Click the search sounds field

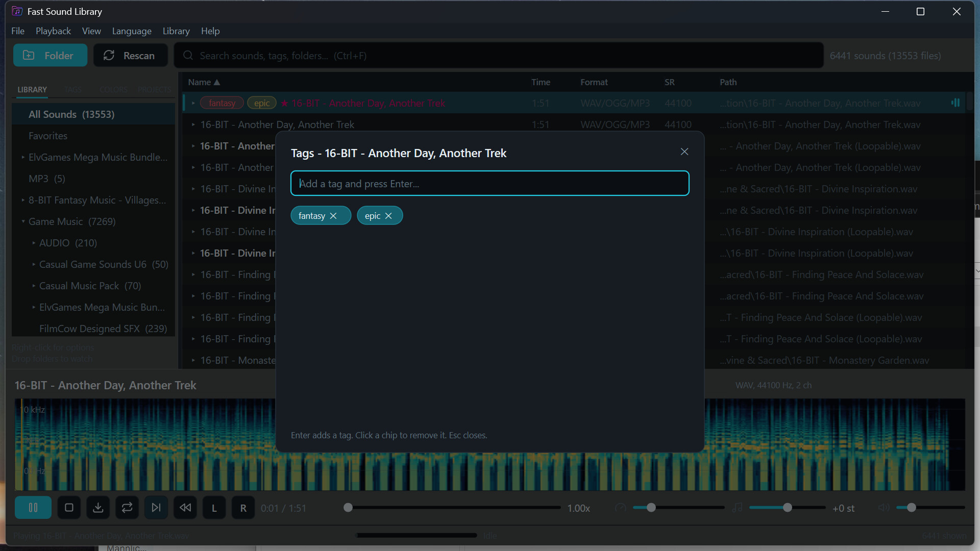point(499,55)
